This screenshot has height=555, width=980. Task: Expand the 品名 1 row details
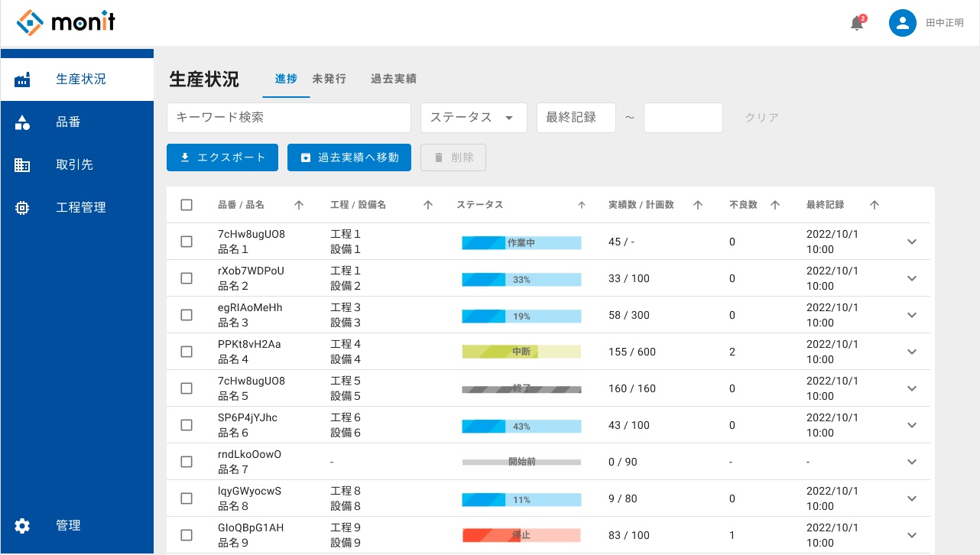[911, 242]
